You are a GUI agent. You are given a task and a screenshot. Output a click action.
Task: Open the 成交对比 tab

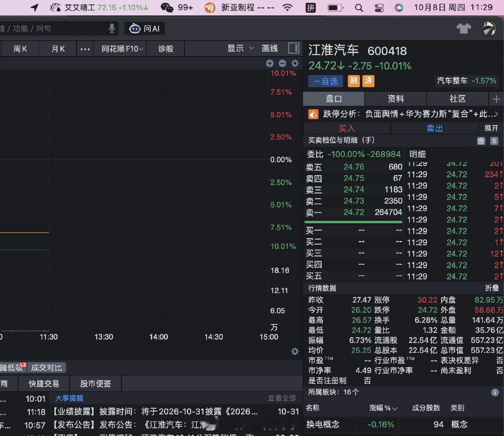(x=46, y=368)
